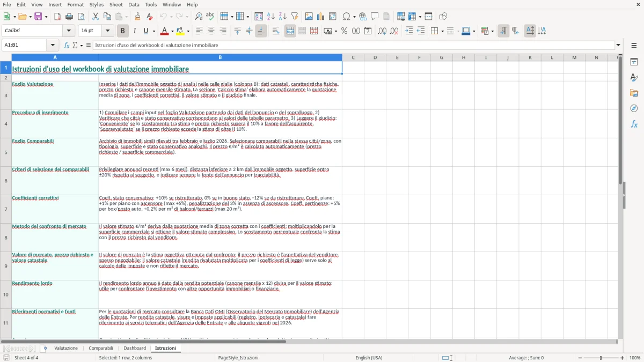
Task: Open the font name dropdown
Action: pos(69,31)
